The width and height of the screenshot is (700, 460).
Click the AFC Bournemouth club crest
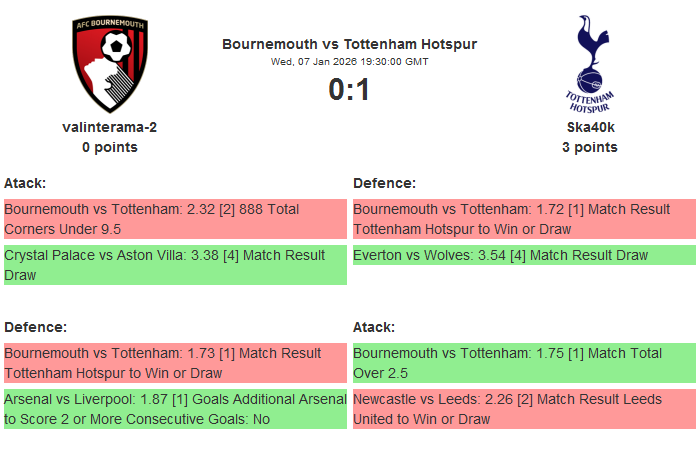[x=110, y=65]
